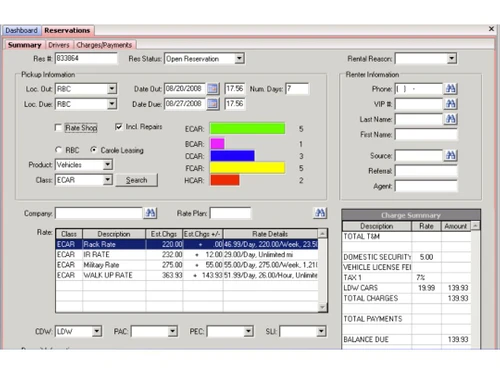Enable the Rate Shop checkbox
500x375 pixels.
pyautogui.click(x=58, y=128)
